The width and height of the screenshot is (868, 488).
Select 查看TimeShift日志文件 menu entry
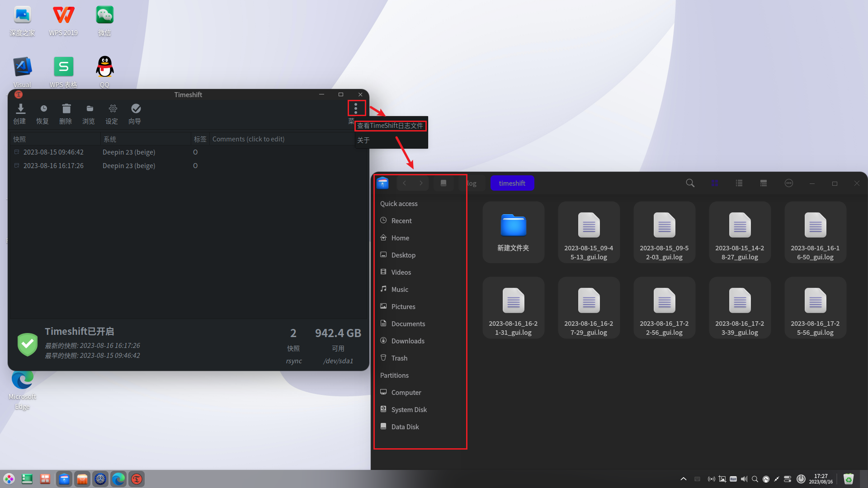[390, 126]
